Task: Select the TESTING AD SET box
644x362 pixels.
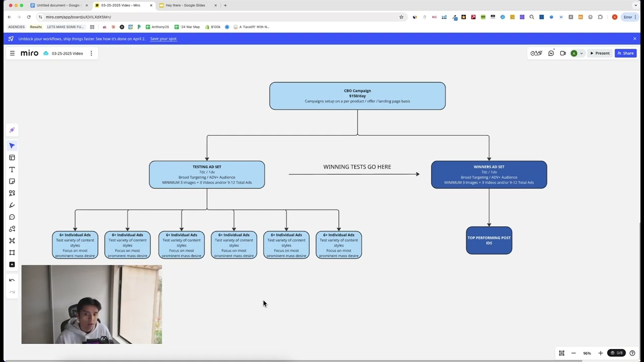Action: pyautogui.click(x=207, y=174)
